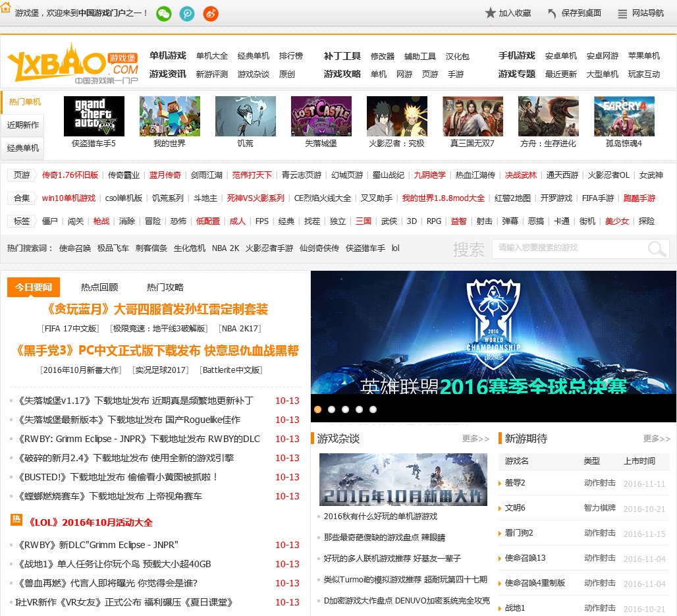This screenshot has height=616, width=677.
Task: Open the 排行榜 link in navigation
Action: (x=291, y=56)
